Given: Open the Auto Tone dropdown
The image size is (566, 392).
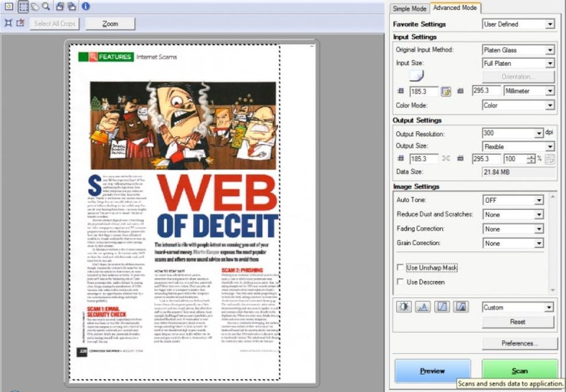Looking at the screenshot, I should tap(513, 200).
